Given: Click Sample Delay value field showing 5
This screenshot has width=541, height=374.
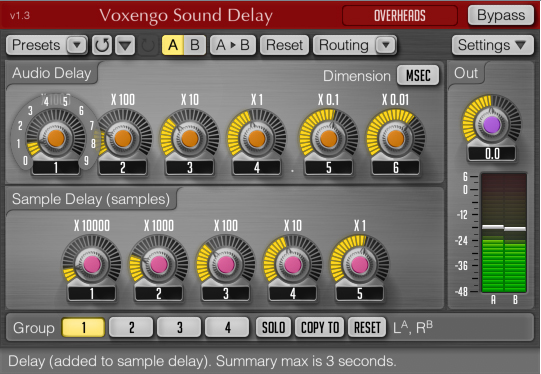Looking at the screenshot, I should click(x=360, y=294).
